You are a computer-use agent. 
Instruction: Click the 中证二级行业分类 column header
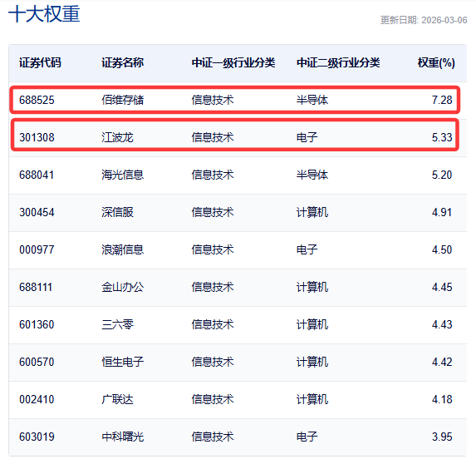point(338,63)
